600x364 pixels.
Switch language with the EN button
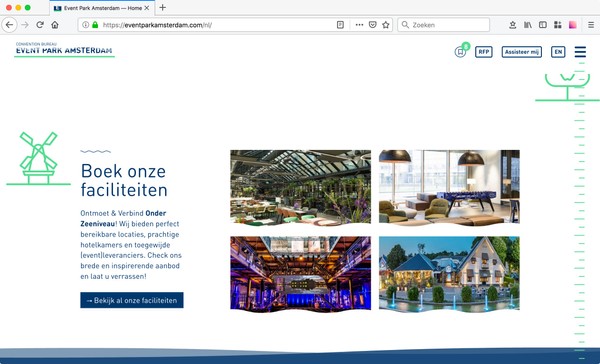click(558, 52)
